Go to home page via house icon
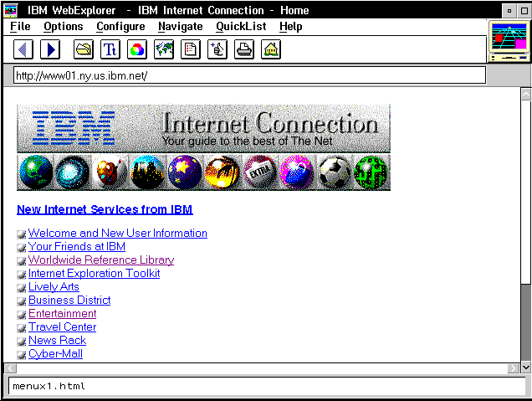 click(x=271, y=49)
